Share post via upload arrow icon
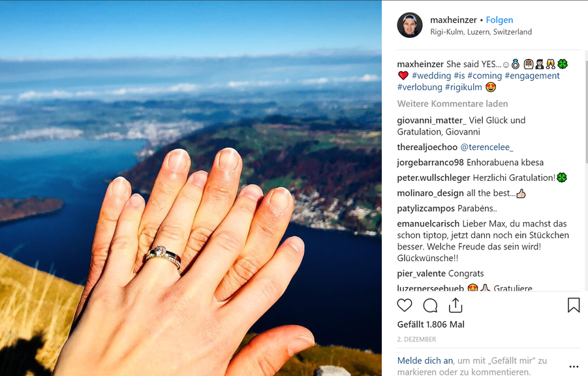The image size is (588, 376). (x=456, y=305)
